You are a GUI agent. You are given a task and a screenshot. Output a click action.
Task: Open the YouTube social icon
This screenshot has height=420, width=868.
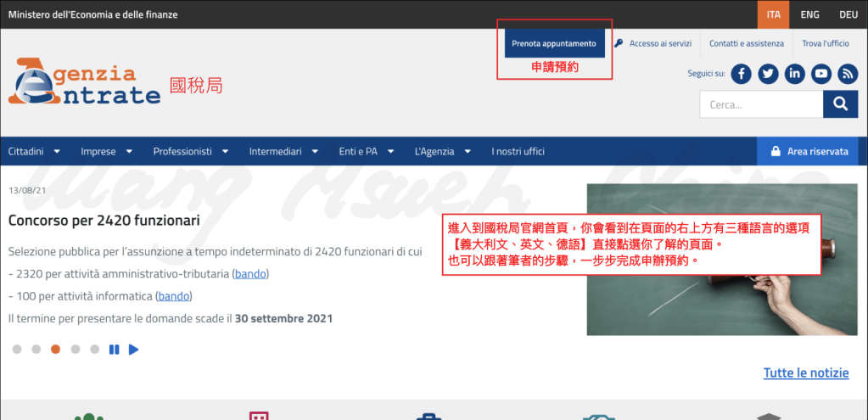tap(820, 74)
